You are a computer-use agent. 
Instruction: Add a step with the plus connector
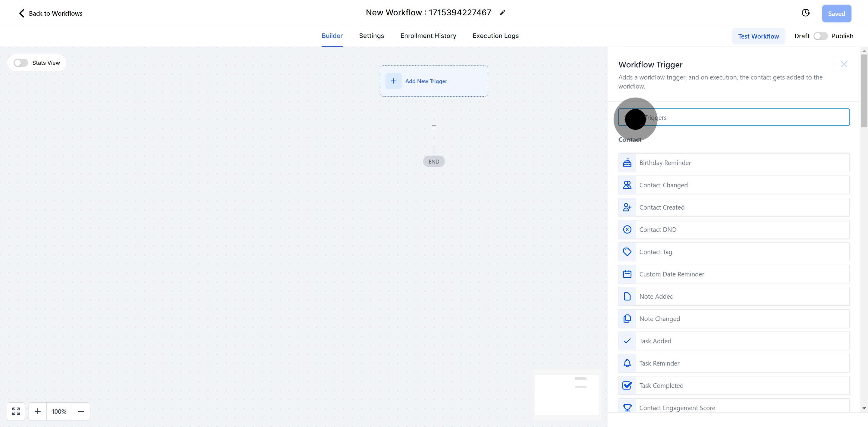[x=434, y=126]
